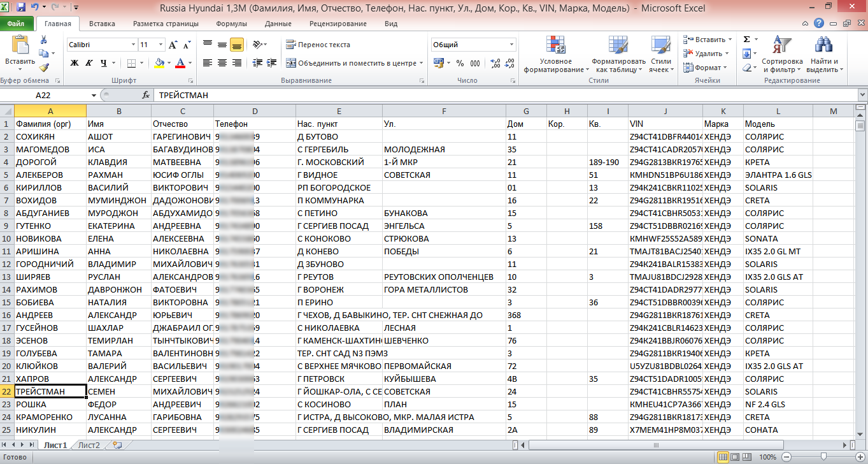This screenshot has height=464, width=868.
Task: Switch to the Вставка ribbon tab
Action: 102,24
